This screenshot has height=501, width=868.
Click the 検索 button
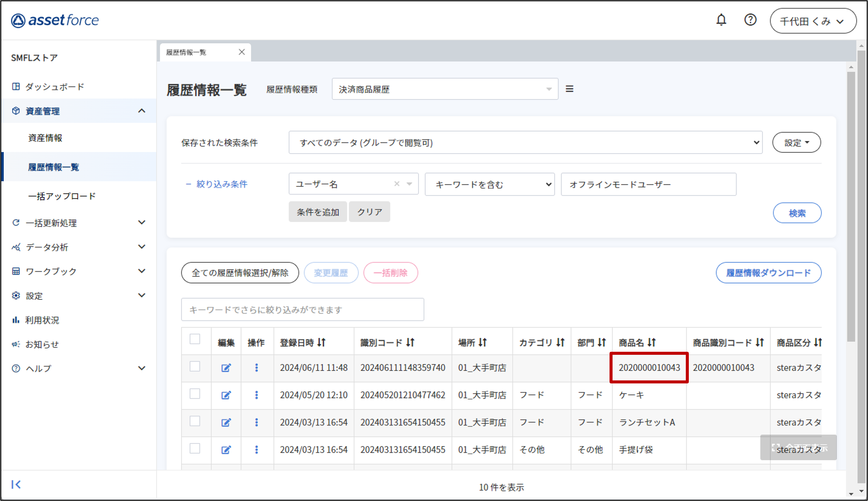(x=797, y=213)
